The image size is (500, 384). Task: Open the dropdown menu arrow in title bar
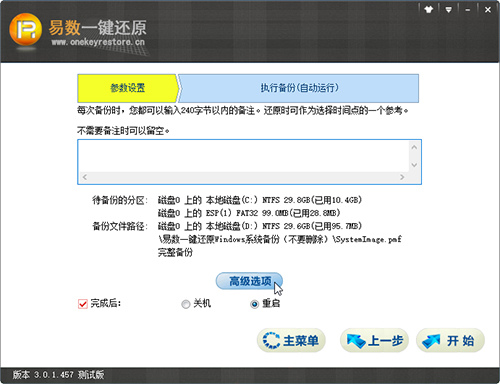point(449,10)
